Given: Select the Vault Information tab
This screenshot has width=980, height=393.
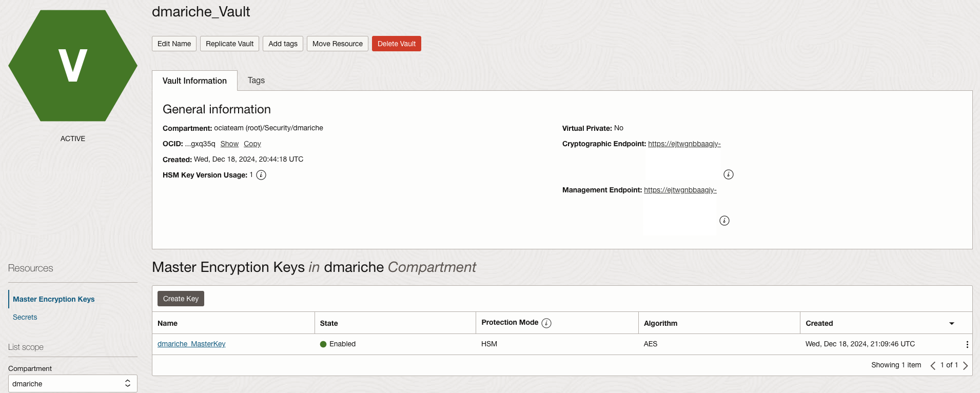Looking at the screenshot, I should 194,81.
